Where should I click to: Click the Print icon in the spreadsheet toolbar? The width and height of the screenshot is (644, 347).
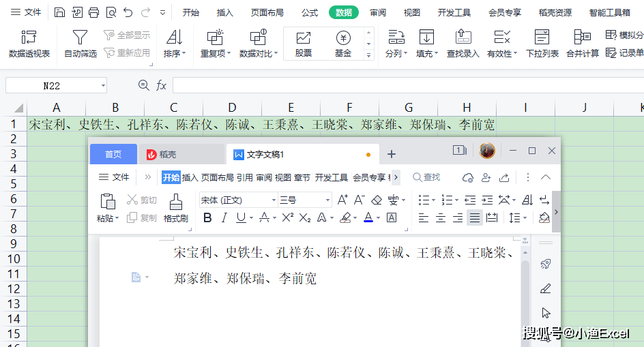pyautogui.click(x=94, y=12)
